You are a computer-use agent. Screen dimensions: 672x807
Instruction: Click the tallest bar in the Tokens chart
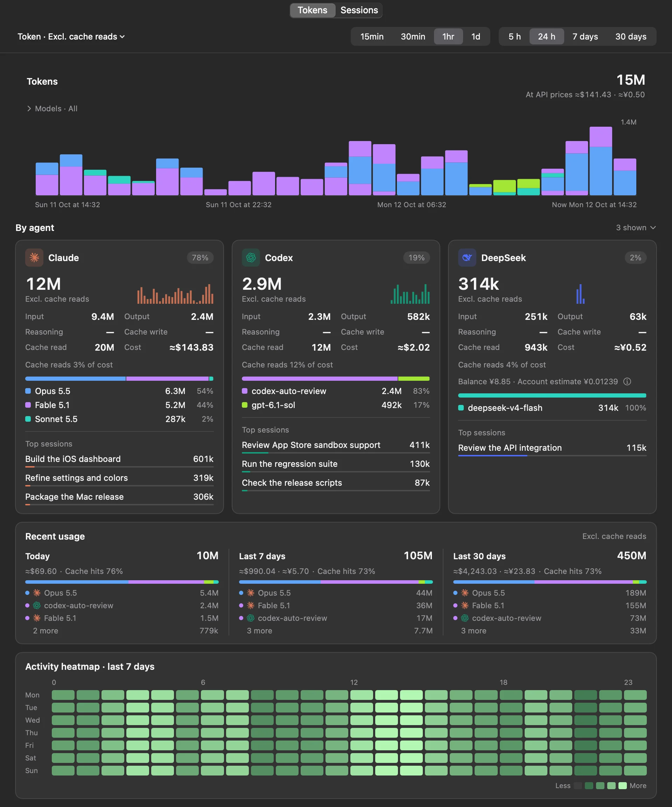601,161
